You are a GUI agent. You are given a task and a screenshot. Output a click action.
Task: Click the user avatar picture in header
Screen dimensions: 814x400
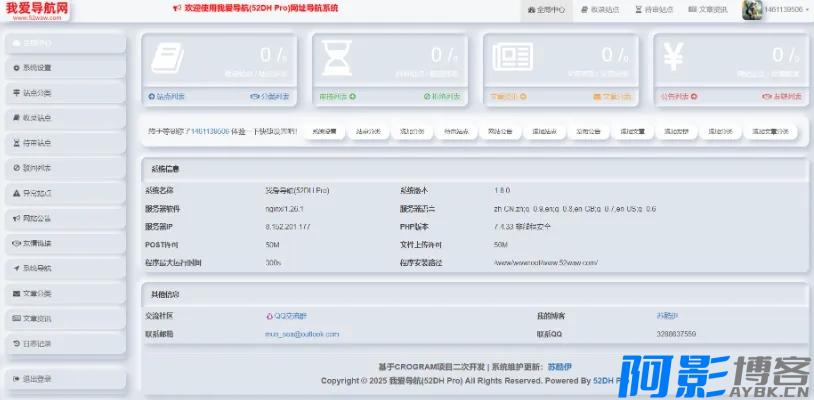tap(752, 10)
